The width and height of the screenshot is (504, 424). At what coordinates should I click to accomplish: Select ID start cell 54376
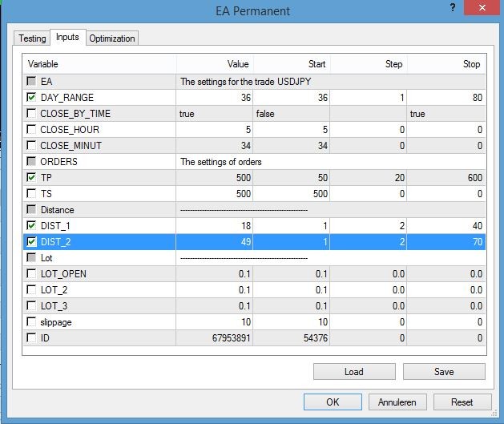[x=291, y=338]
